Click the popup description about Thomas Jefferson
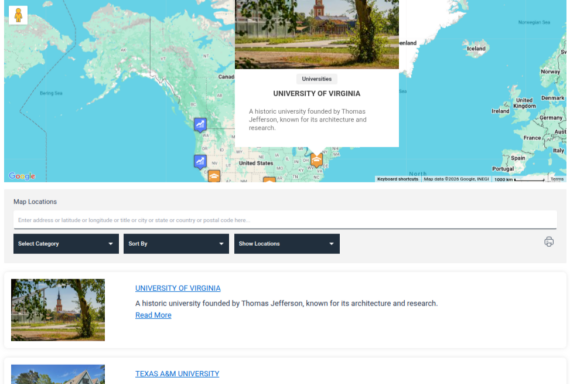The image size is (570, 384). [x=308, y=120]
